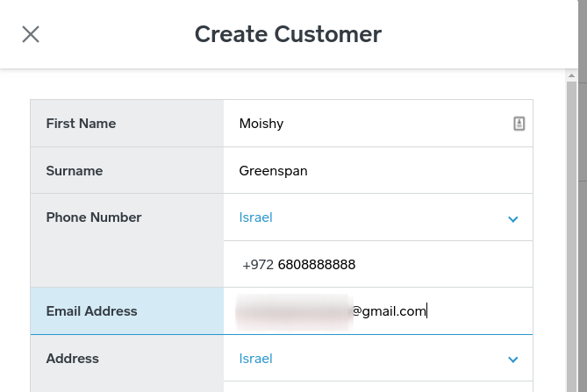The height and width of the screenshot is (392, 587).
Task: Click the blurred part of the email address
Action: coord(294,310)
